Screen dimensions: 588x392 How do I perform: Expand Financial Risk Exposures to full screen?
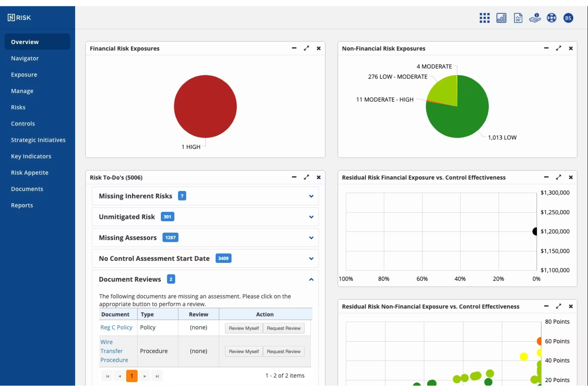point(306,48)
